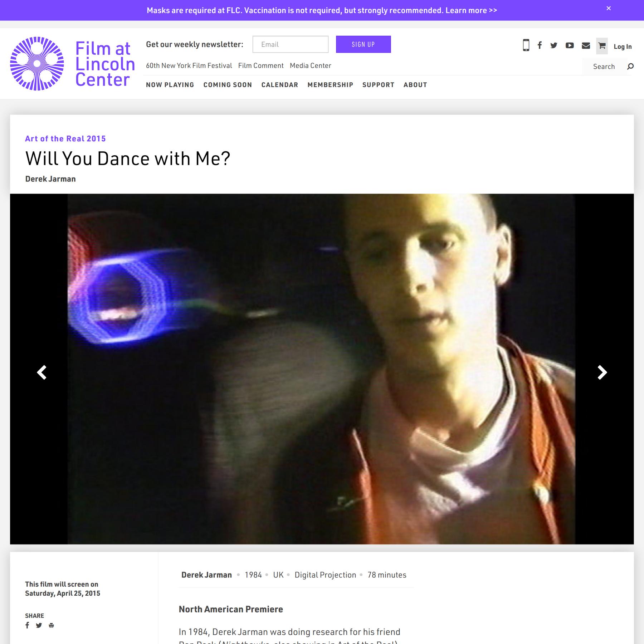Show the next slideshow image
644x644 pixels.
602,372
